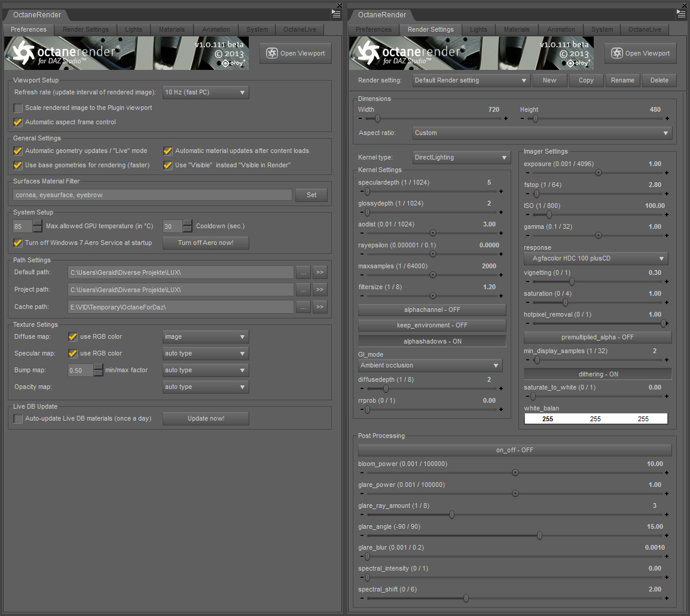The width and height of the screenshot is (690, 616).
Task: Click Update now for Live DB
Action: coord(206,419)
